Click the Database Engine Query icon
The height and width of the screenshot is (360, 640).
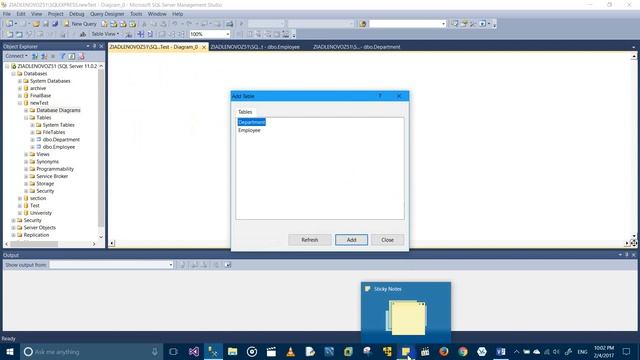(x=105, y=24)
